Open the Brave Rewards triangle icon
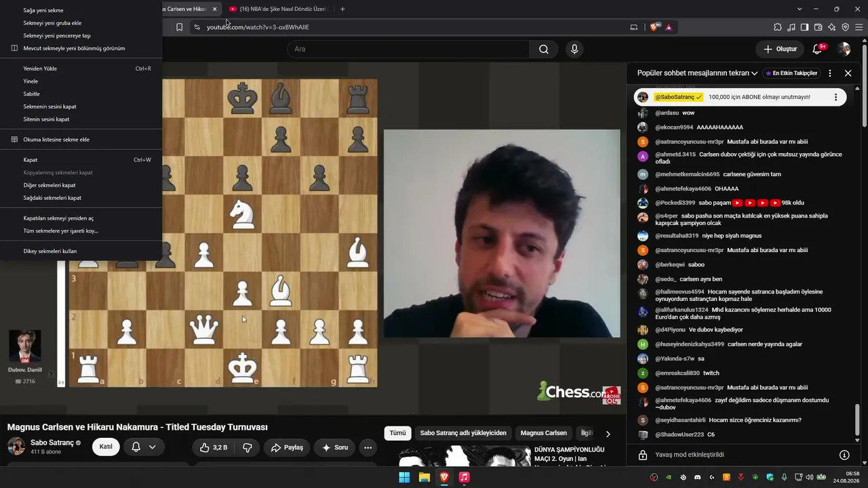Viewport: 868px width, 488px height. (x=669, y=27)
